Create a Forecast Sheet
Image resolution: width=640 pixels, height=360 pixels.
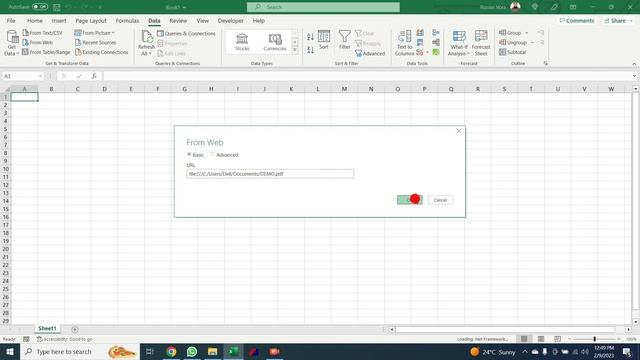[x=481, y=43]
